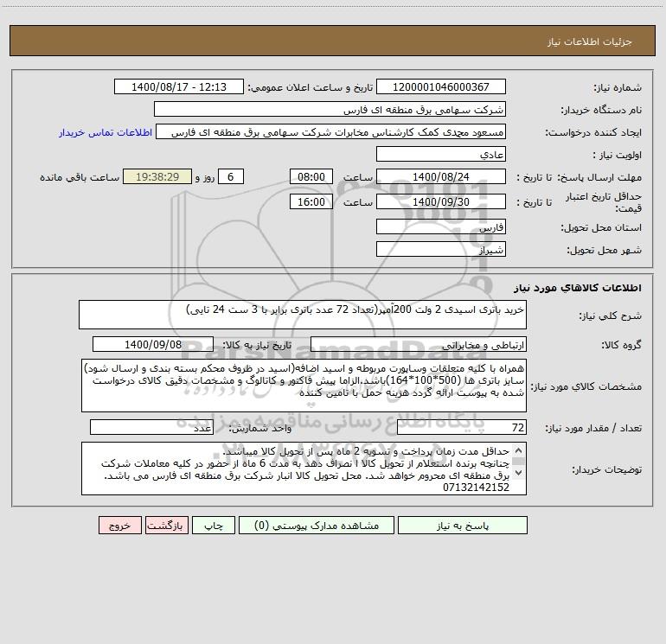666x644 pixels.
Task: Click the مشخصات کالای مورد نیاز label
Action: (x=586, y=386)
